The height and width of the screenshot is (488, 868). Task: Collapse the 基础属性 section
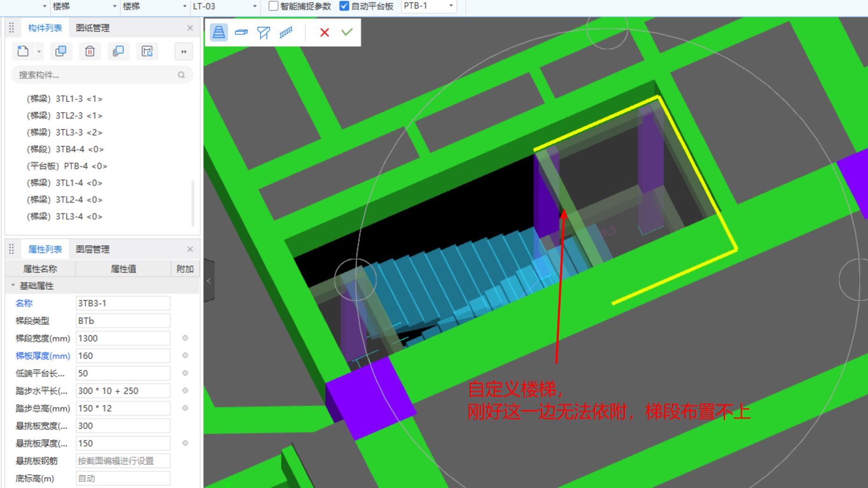[x=13, y=285]
